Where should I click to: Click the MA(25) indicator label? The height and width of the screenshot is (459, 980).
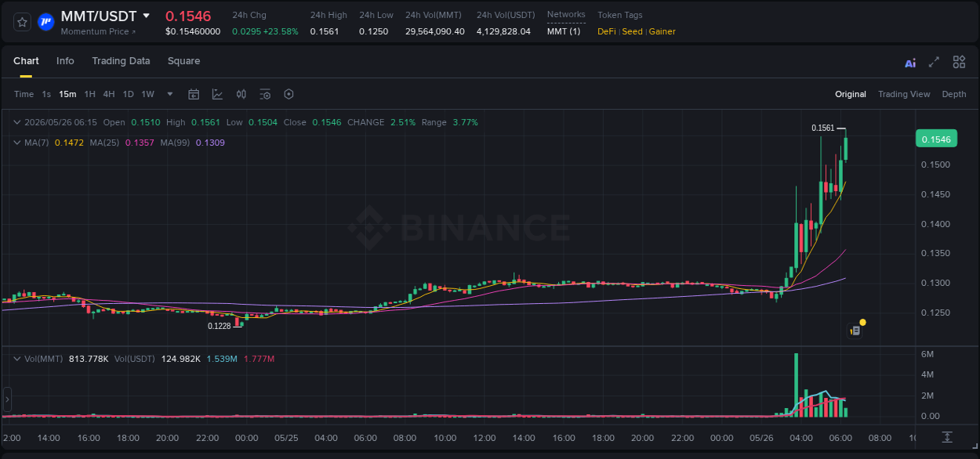[104, 143]
